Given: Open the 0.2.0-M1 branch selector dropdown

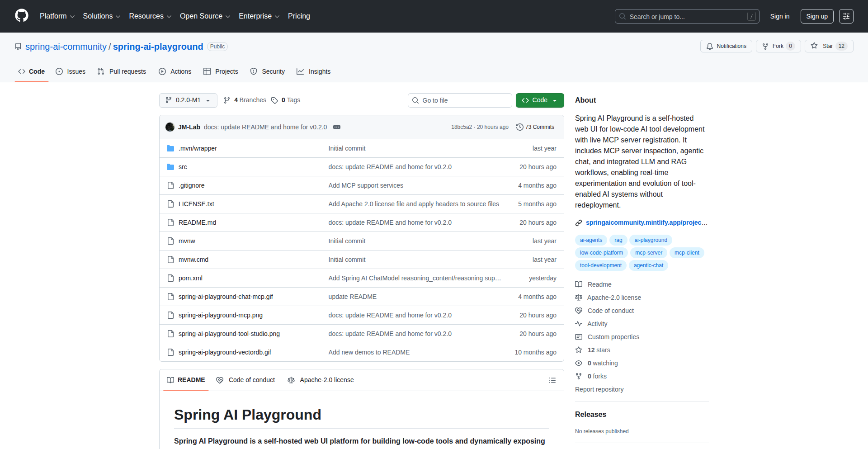Looking at the screenshot, I should (188, 100).
